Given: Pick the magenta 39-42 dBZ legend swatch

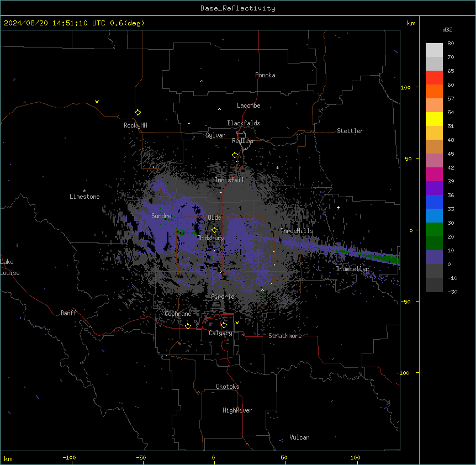Looking at the screenshot, I should (x=434, y=175).
